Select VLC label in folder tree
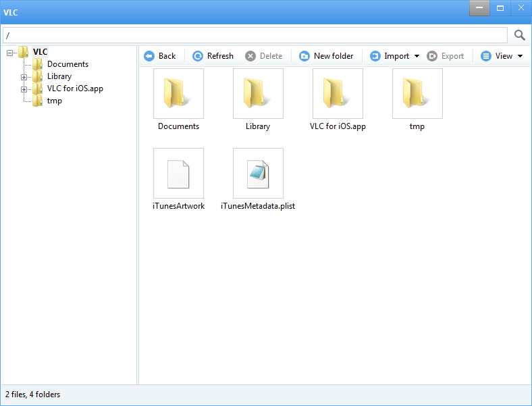 40,52
